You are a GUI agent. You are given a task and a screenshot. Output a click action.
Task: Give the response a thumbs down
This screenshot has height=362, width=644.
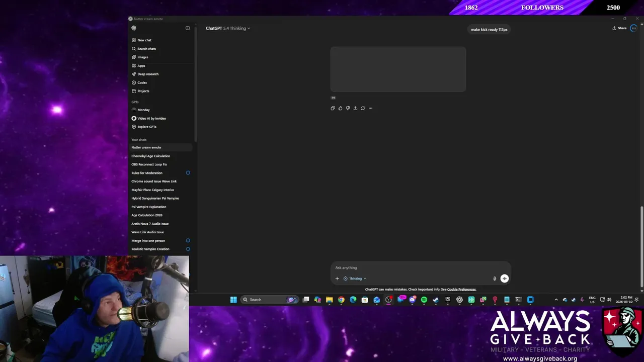tap(348, 108)
